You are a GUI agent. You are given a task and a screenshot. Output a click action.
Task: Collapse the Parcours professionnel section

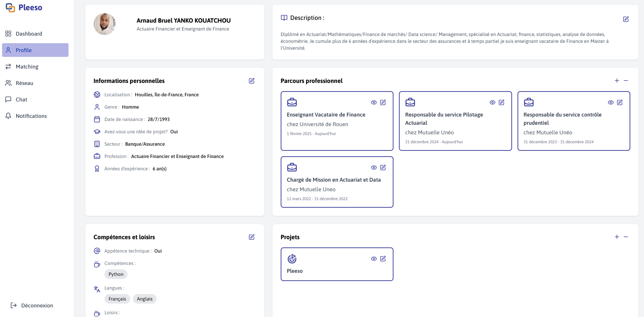(626, 81)
